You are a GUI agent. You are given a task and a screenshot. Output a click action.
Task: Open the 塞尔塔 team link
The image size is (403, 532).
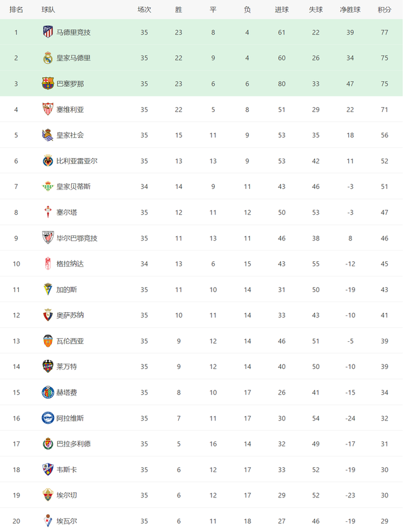[67, 212]
